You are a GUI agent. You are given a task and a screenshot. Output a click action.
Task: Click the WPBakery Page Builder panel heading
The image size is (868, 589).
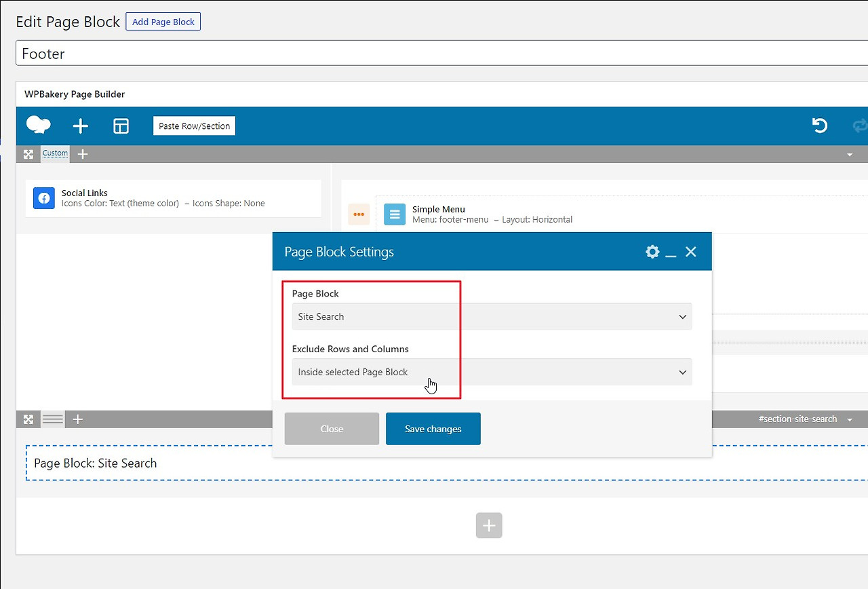click(75, 94)
